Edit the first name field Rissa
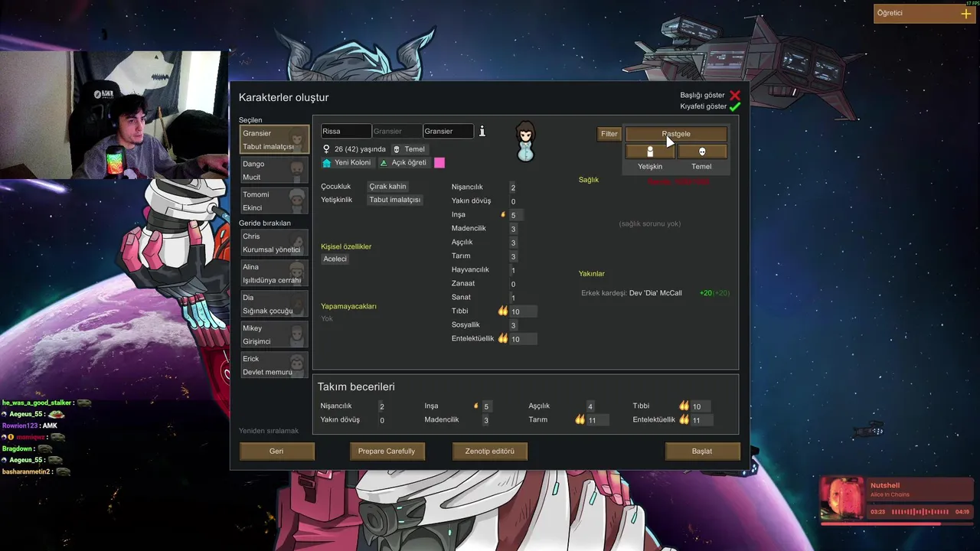 tap(346, 132)
